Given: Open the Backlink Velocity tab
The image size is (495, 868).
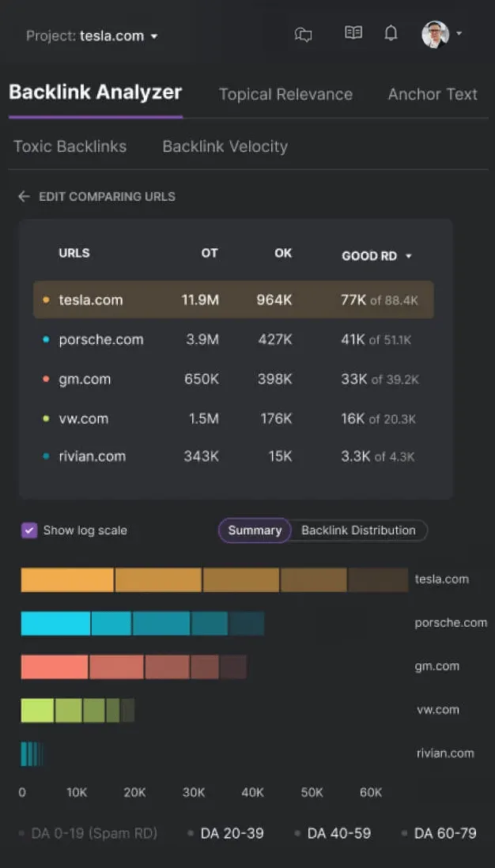Looking at the screenshot, I should pos(225,146).
